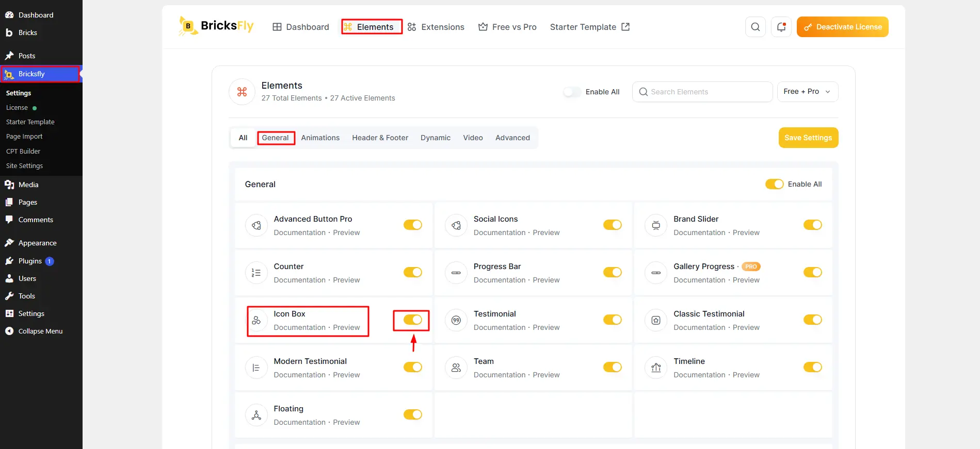Open the Starter Template external link
This screenshot has height=449, width=980.
[590, 27]
